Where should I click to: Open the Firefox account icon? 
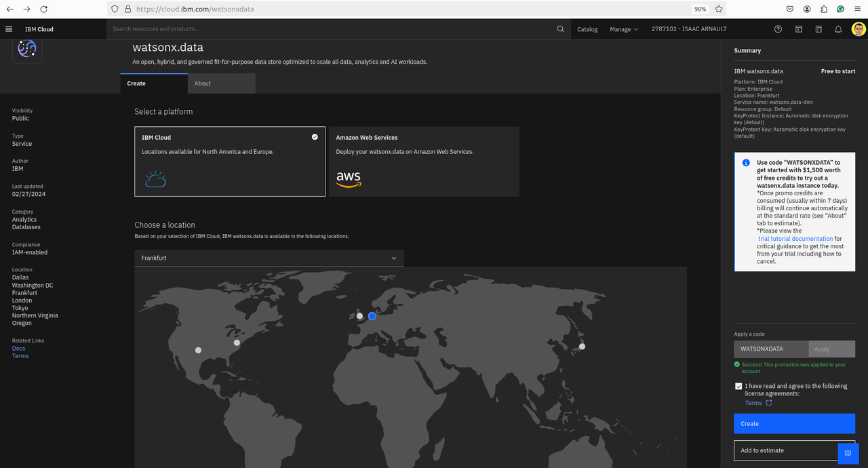[x=807, y=9]
